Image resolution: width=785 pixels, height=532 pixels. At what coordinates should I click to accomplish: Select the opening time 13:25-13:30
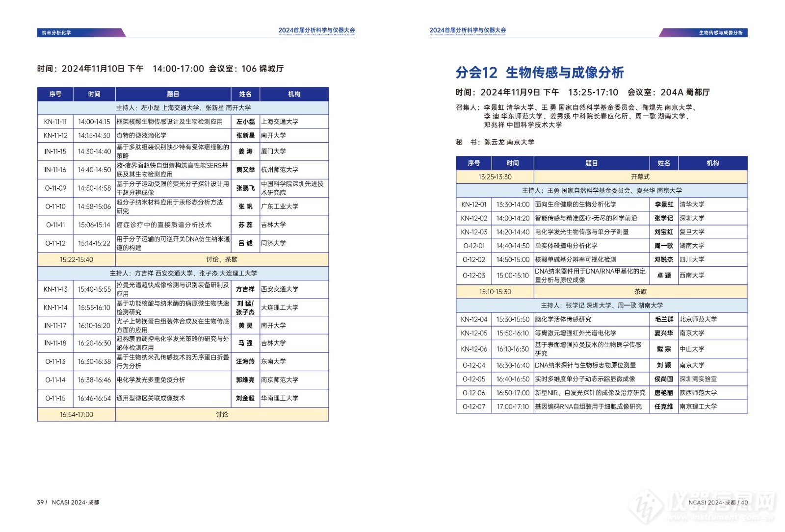point(495,177)
